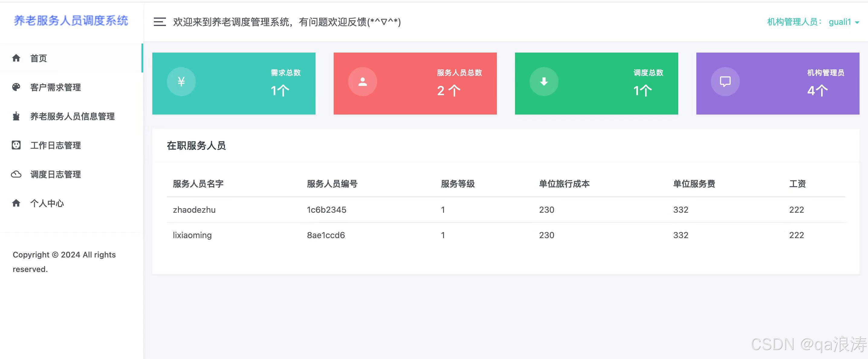Open 工作日志管理 sidebar entry
This screenshot has width=868, height=359.
coord(56,145)
